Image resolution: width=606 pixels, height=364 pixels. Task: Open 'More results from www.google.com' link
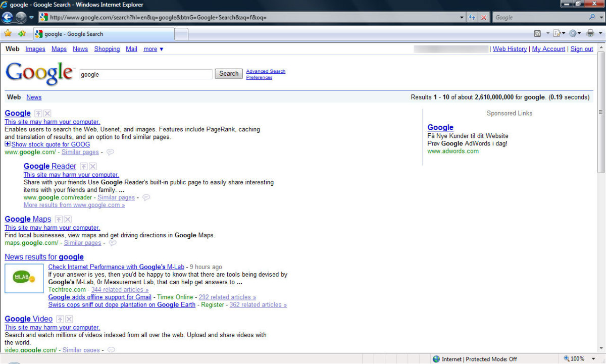[x=74, y=205]
